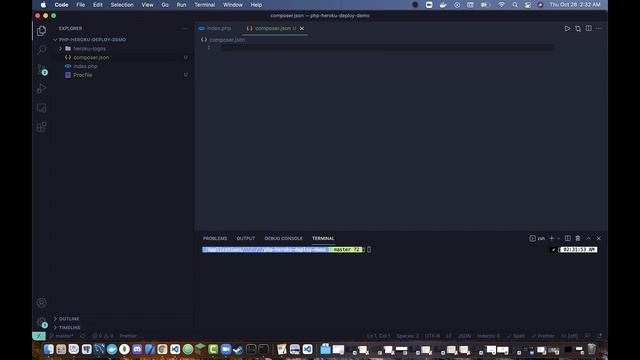Image resolution: width=640 pixels, height=360 pixels.
Task: Open Procfile in the Explorer tree
Action: (x=82, y=75)
